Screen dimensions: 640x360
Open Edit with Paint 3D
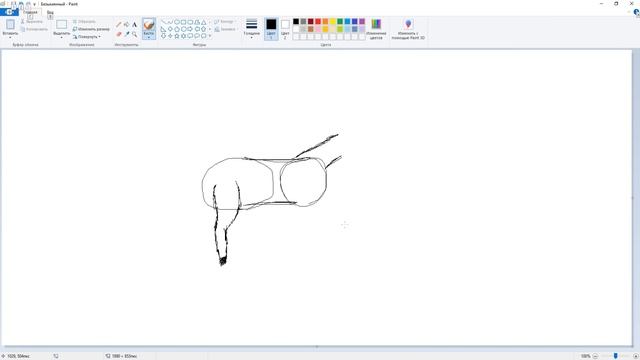[x=408, y=29]
